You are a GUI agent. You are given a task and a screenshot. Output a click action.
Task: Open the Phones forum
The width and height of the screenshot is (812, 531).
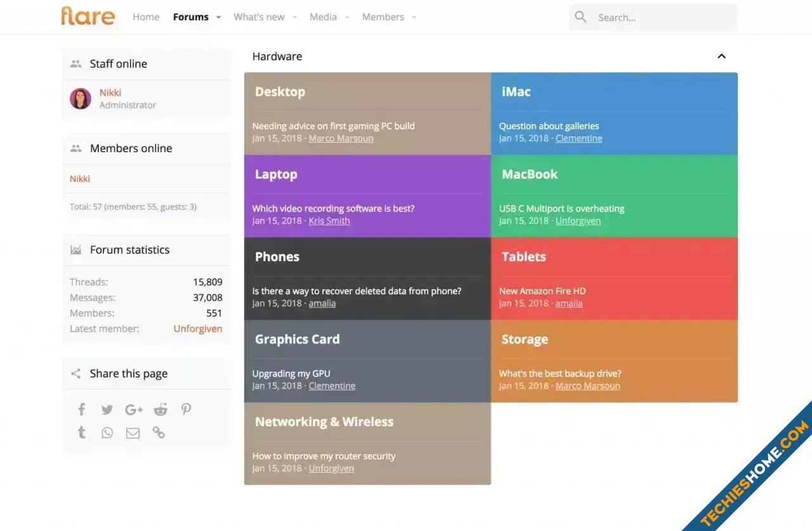click(277, 257)
